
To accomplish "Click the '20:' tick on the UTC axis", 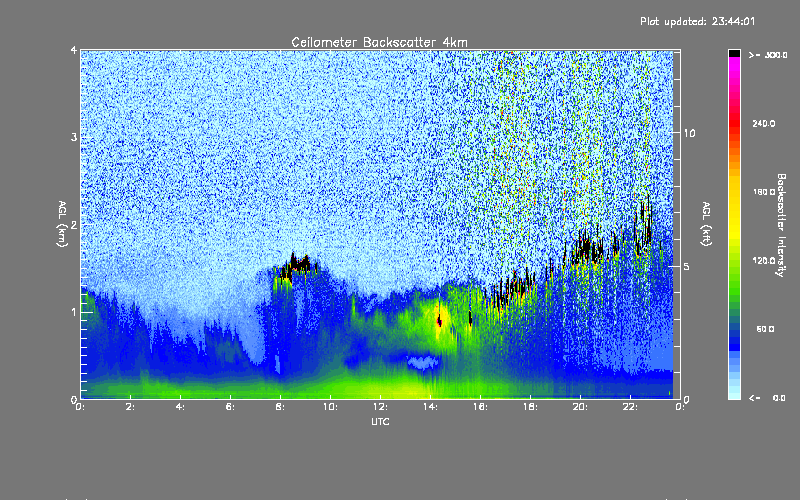I will pyautogui.click(x=580, y=407).
